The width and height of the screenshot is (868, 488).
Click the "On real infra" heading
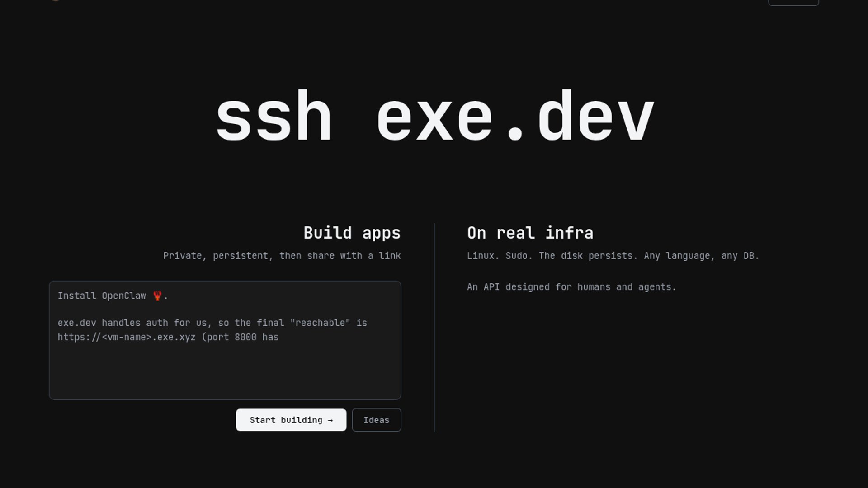pos(530,233)
